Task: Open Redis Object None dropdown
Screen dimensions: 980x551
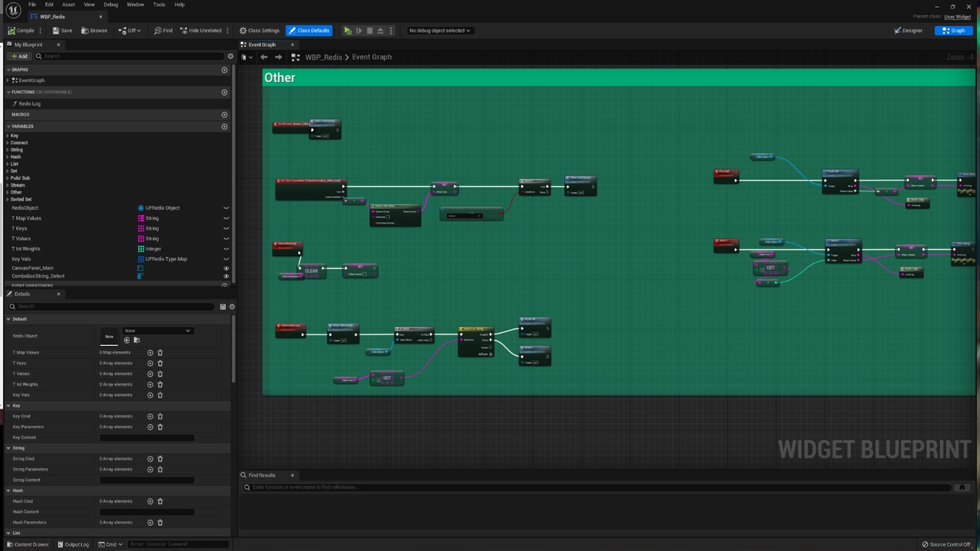Action: pos(157,331)
